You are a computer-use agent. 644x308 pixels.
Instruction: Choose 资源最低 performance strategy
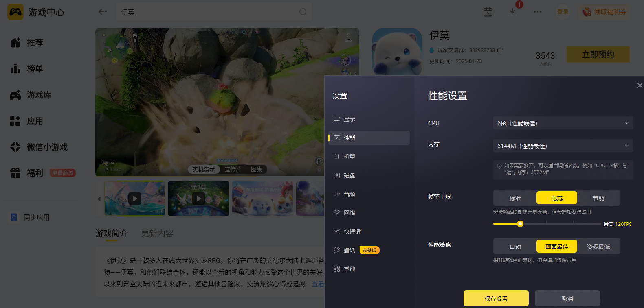pyautogui.click(x=598, y=246)
